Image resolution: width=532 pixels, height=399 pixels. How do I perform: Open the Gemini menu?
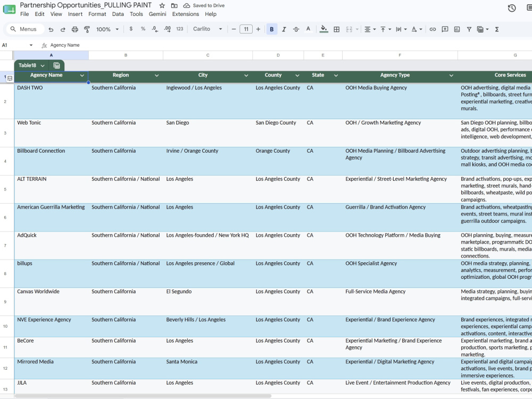point(157,14)
